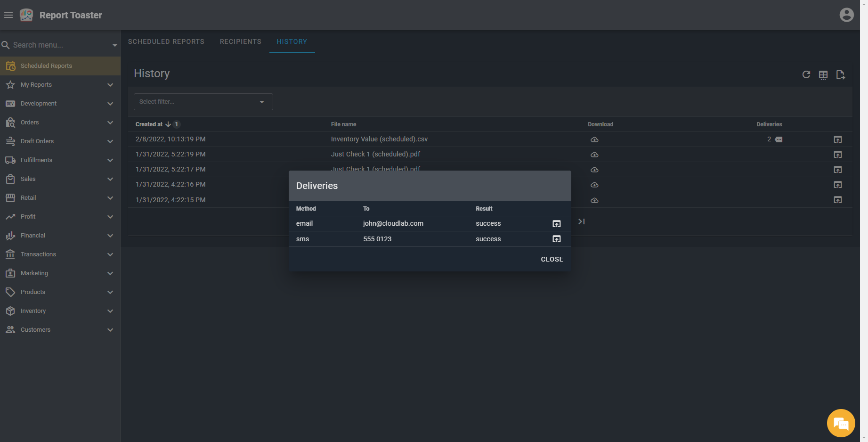The width and height of the screenshot is (868, 442).
Task: Open the Select filter dropdown
Action: 203,102
